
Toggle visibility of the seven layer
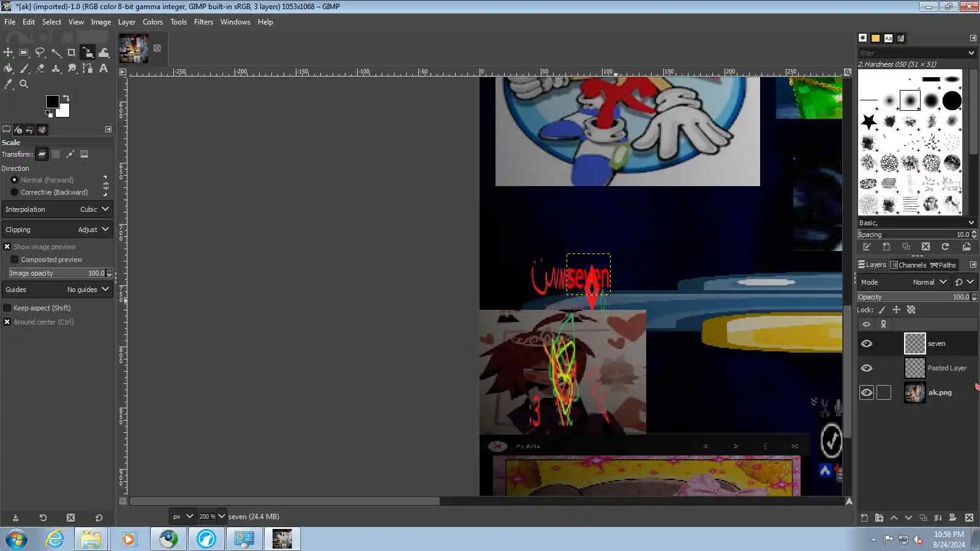tap(866, 344)
